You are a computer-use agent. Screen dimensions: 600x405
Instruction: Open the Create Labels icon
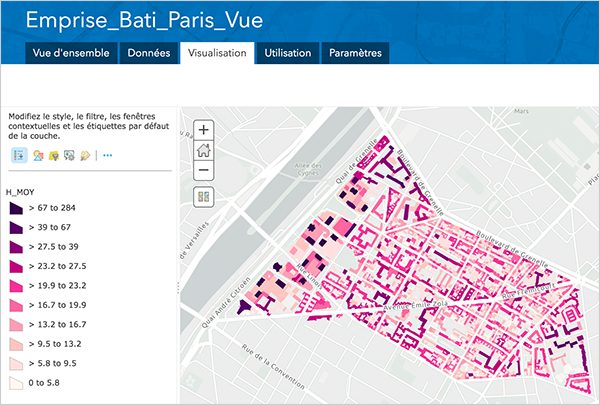pyautogui.click(x=85, y=155)
